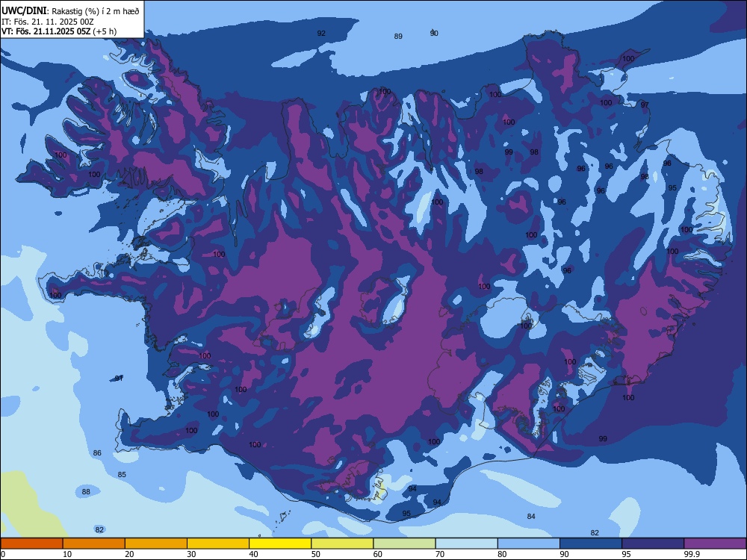Click the legend tick label '70'
This screenshot has height=560, width=747.
pos(440,554)
